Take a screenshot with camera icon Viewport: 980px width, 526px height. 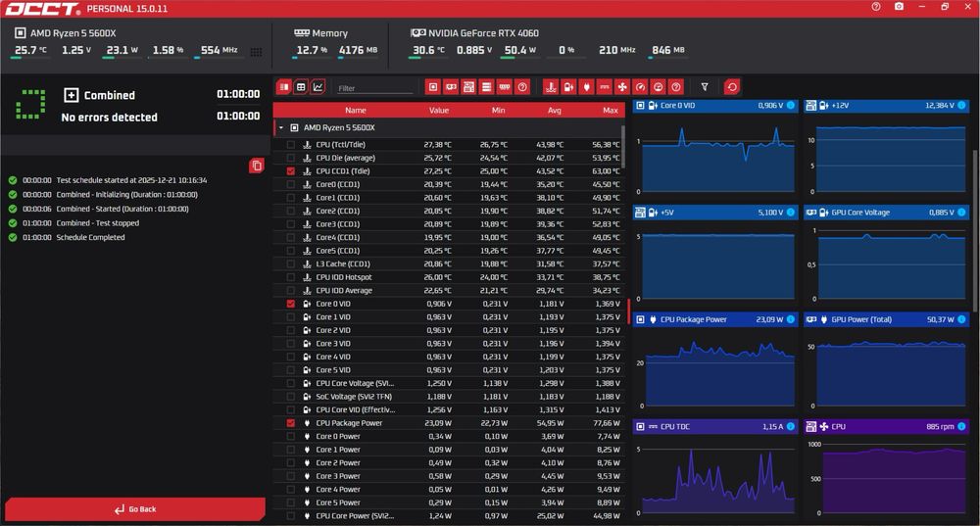click(899, 7)
